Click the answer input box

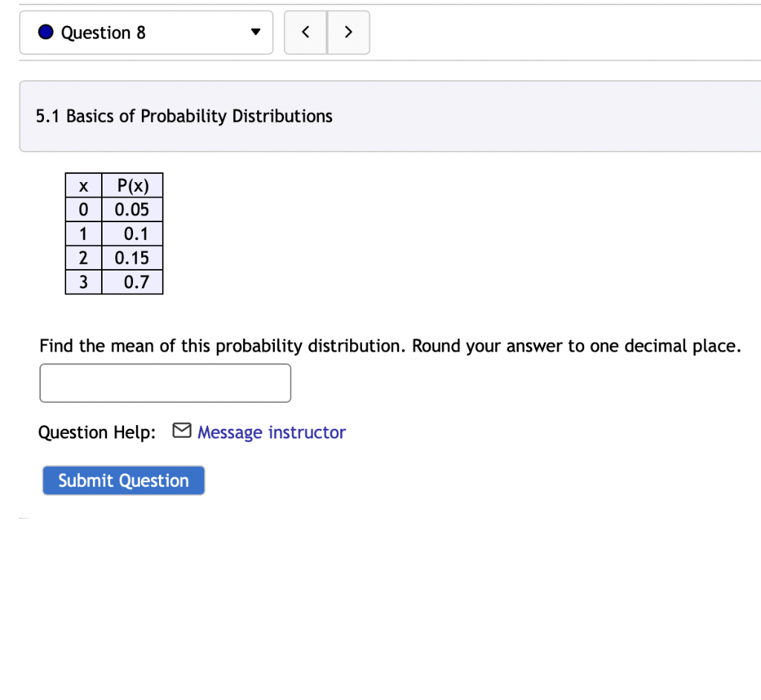(165, 383)
